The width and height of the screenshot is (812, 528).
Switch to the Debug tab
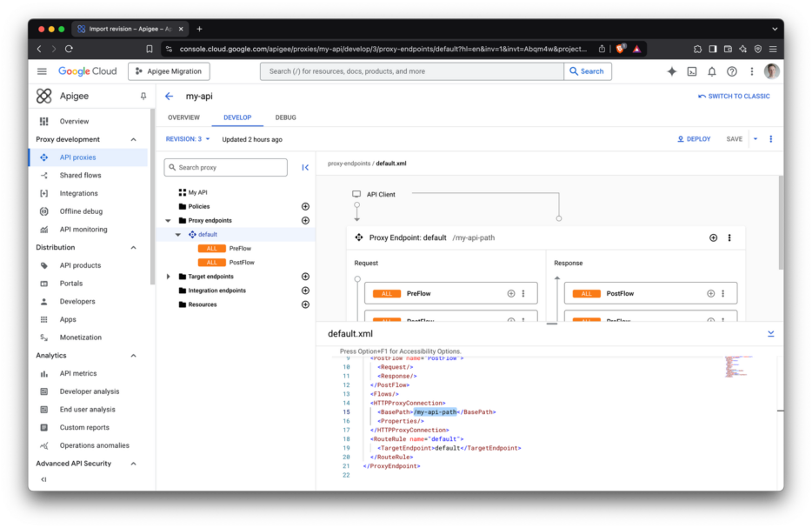point(286,117)
